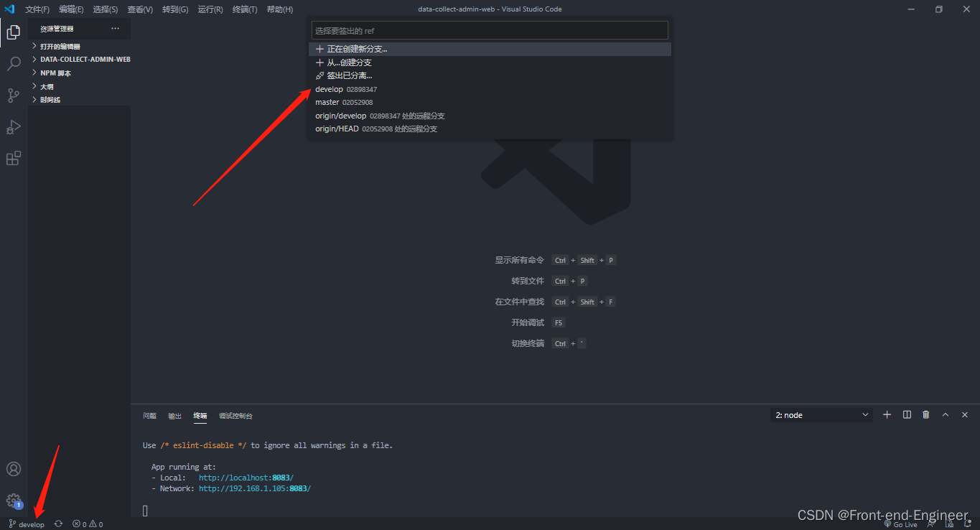The image size is (980, 530).
Task: Switch to the Debug Console (调试控制台) tab
Action: point(235,416)
